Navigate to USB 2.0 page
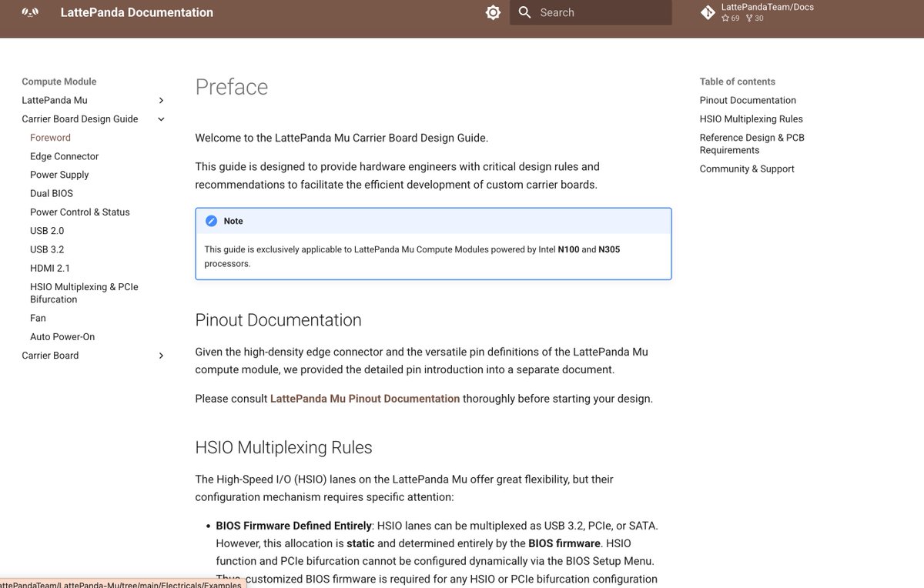This screenshot has width=924, height=588. 47,231
